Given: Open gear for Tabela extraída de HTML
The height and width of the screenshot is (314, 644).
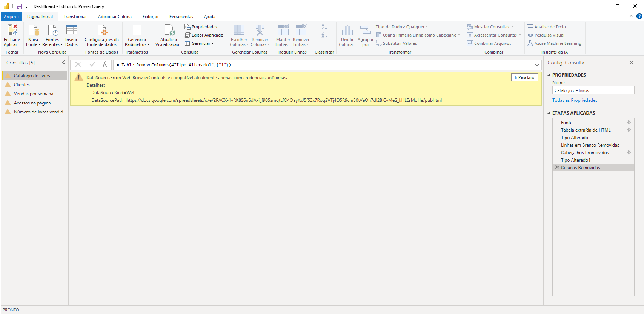Looking at the screenshot, I should (629, 130).
